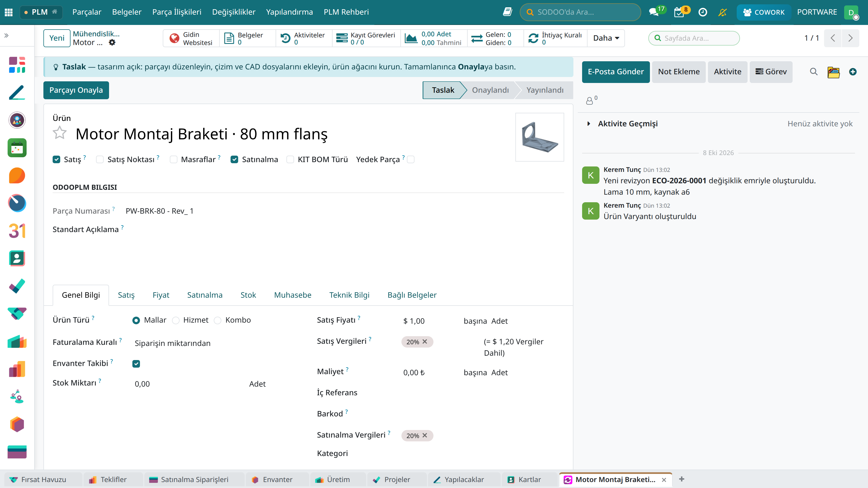Switch to the Teknik Bilgi tab
868x488 pixels.
point(349,295)
